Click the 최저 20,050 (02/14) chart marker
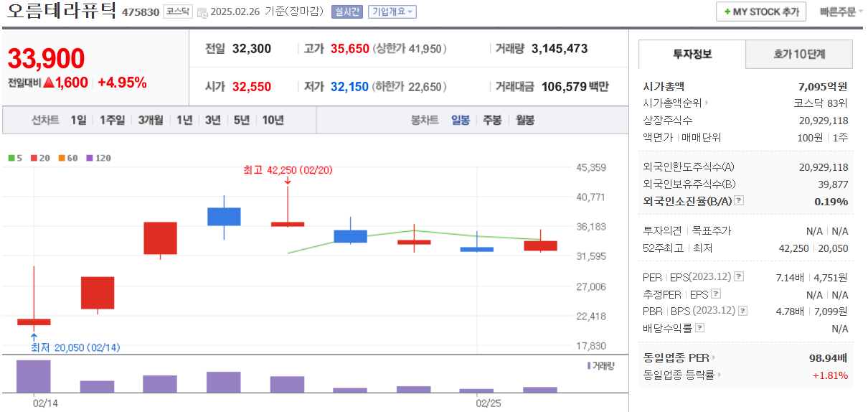868x412 pixels. point(75,347)
